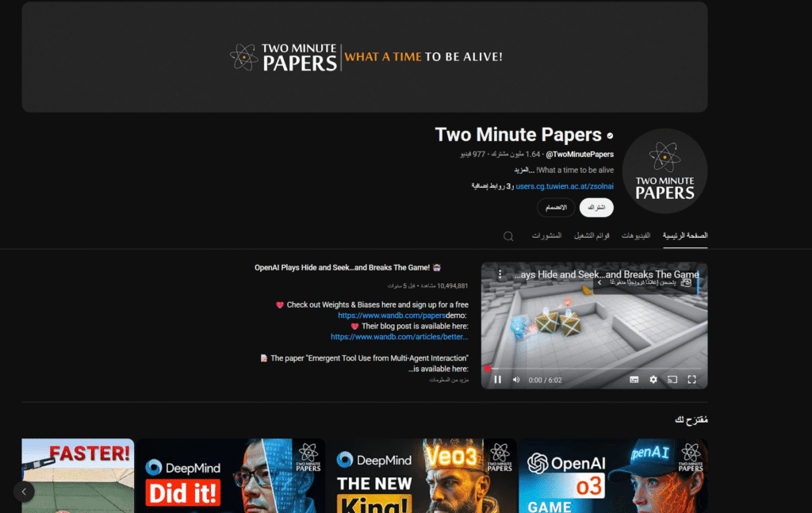Expand the paid promotion notice chevron
812x513 pixels.
(x=599, y=282)
